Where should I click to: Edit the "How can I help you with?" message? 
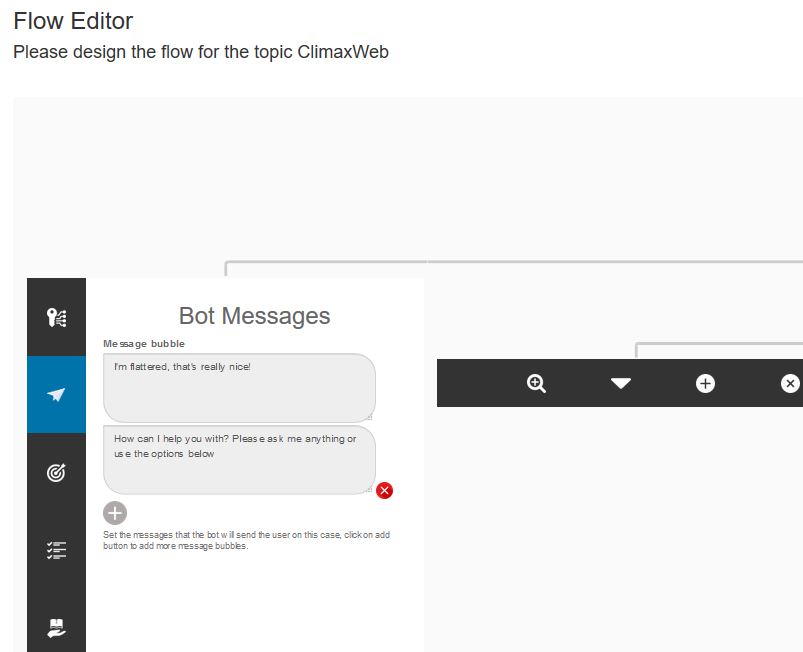(x=239, y=460)
